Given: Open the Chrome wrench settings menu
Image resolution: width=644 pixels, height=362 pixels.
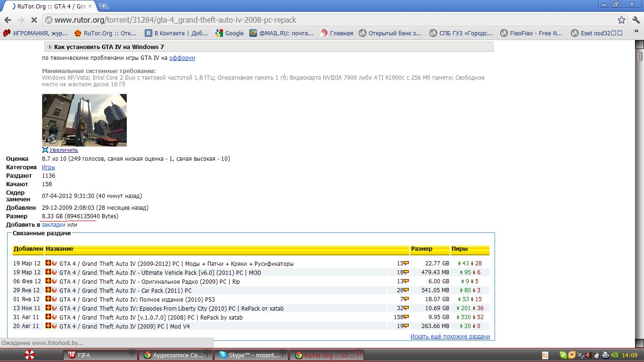Looking at the screenshot, I should pyautogui.click(x=636, y=20).
